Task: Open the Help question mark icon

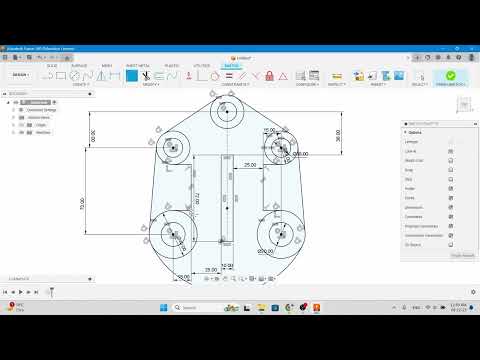Action: click(x=459, y=57)
